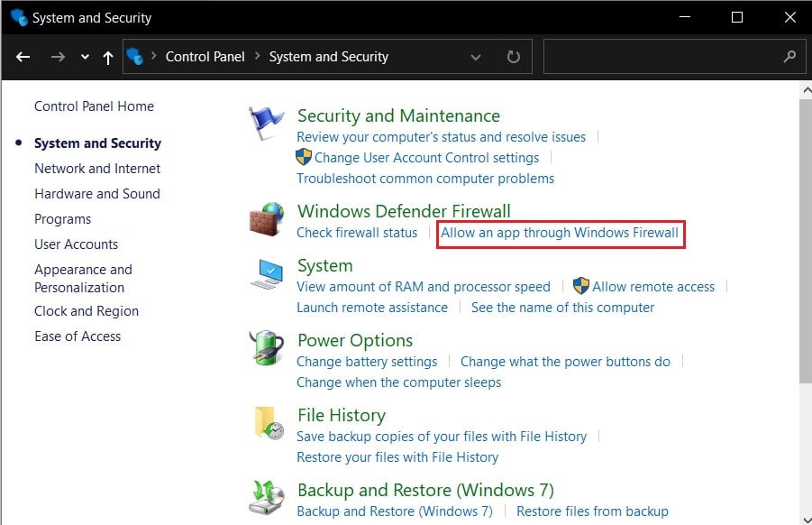The height and width of the screenshot is (525, 812).
Task: Click the System computer monitor icon
Action: point(264,272)
